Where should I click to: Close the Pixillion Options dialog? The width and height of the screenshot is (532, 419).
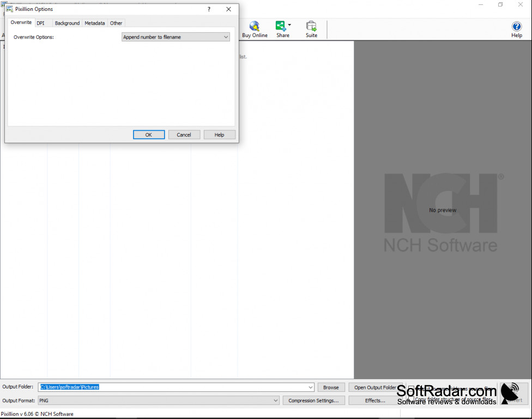(229, 9)
